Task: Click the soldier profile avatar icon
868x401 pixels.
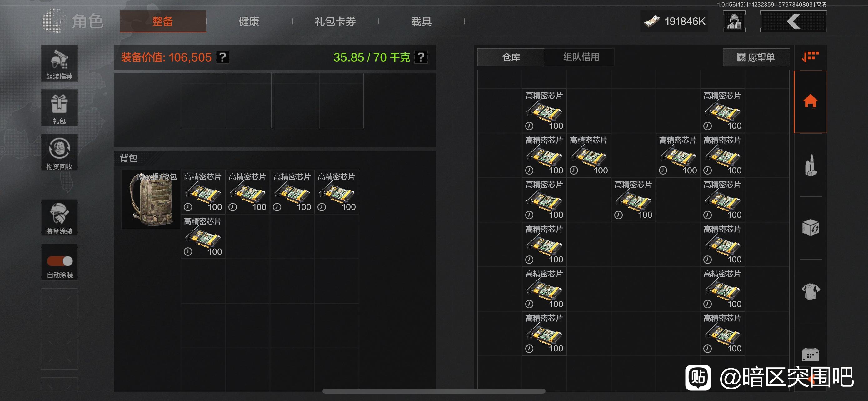Action: pyautogui.click(x=734, y=22)
